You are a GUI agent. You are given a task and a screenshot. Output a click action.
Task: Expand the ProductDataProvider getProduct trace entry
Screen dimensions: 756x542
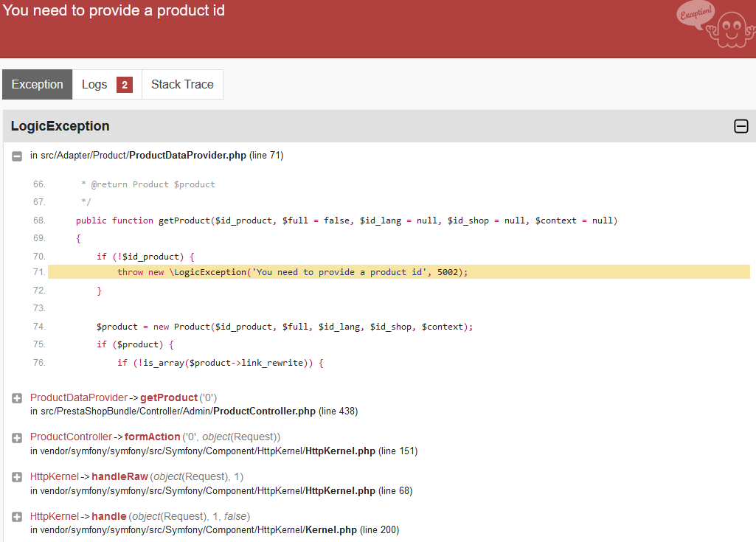pos(17,398)
